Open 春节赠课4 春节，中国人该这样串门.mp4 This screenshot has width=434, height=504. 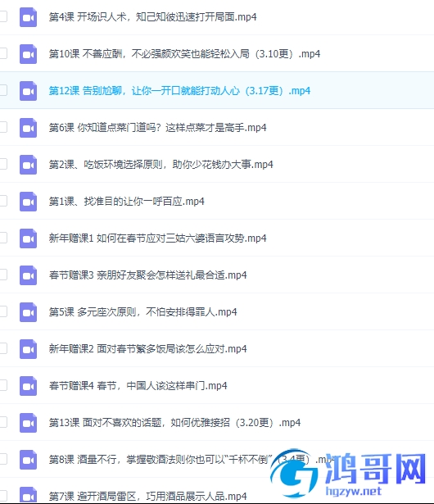(x=138, y=385)
